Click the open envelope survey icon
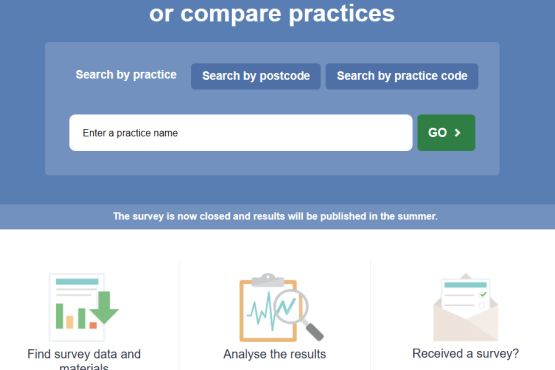Screen dimensions: 555x370 (466, 307)
